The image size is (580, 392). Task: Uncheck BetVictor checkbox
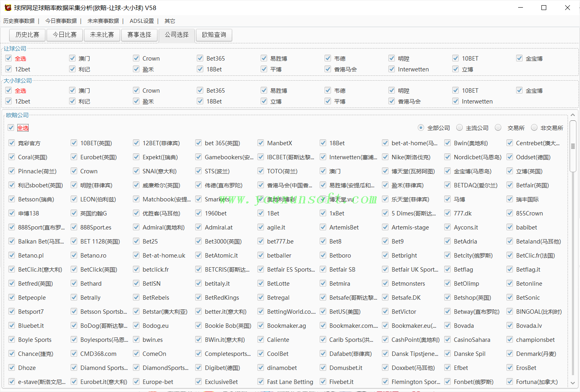385,311
